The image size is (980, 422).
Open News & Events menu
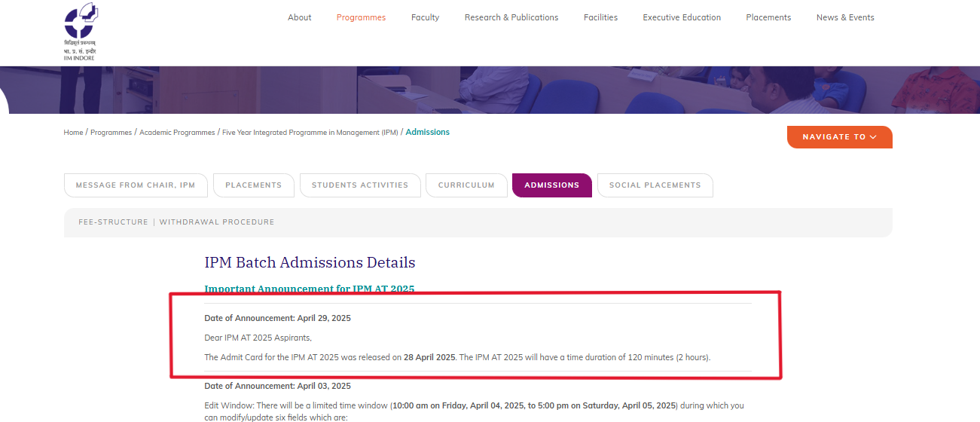coord(845,17)
